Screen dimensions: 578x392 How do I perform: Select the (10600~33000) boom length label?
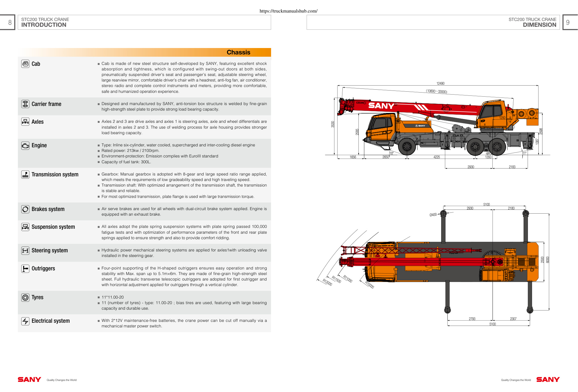pyautogui.click(x=436, y=91)
